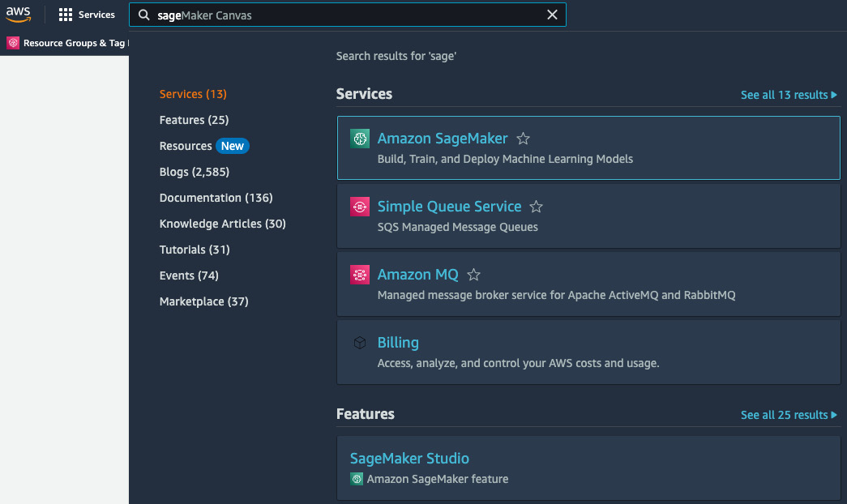Select the Resources filter category

[x=186, y=146]
